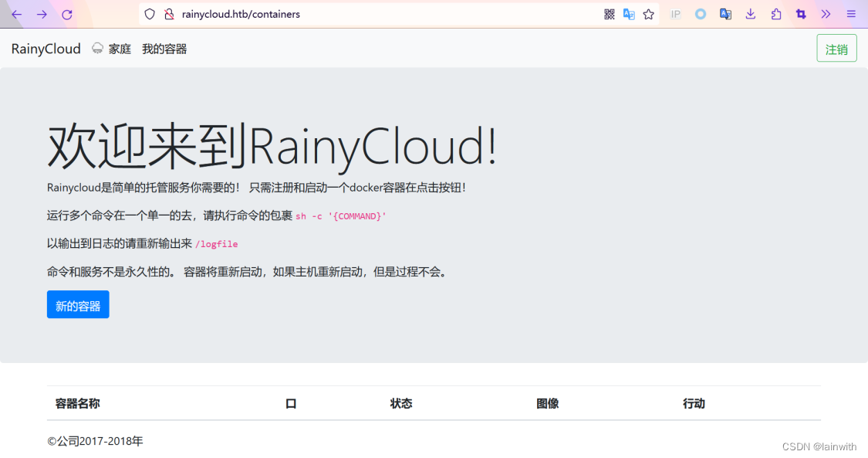Click the IP extension icon

pos(675,15)
